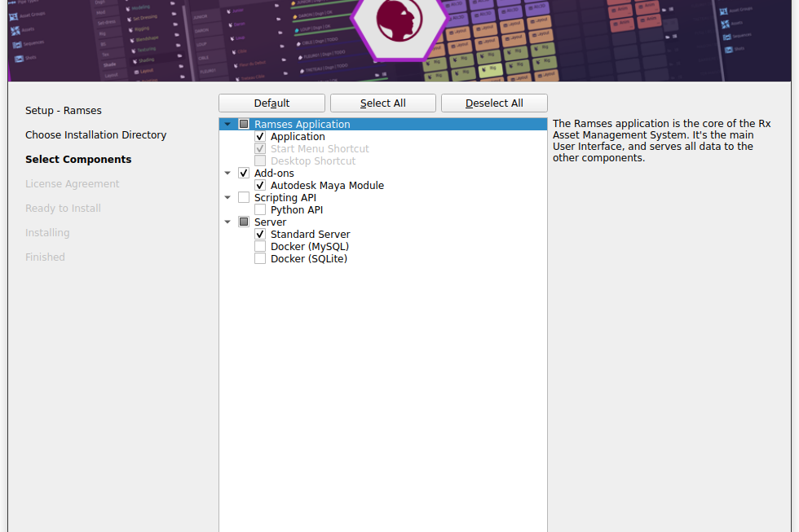Image resolution: width=799 pixels, height=532 pixels.
Task: Toggle the Ramses Application checkbox
Action: [244, 125]
